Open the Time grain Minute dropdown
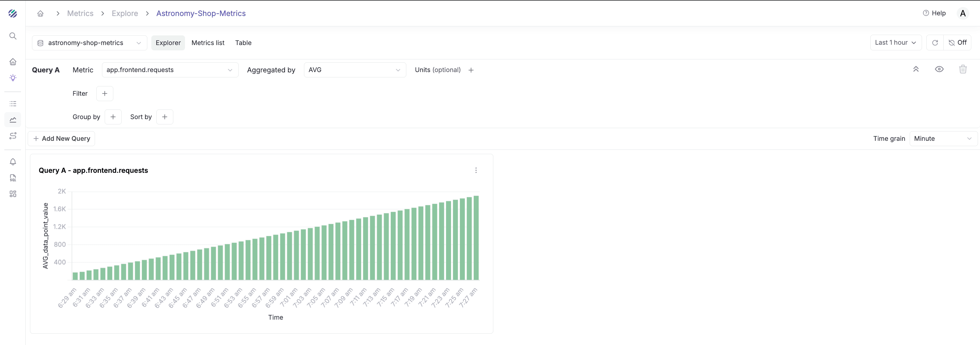The height and width of the screenshot is (345, 980). coord(942,138)
